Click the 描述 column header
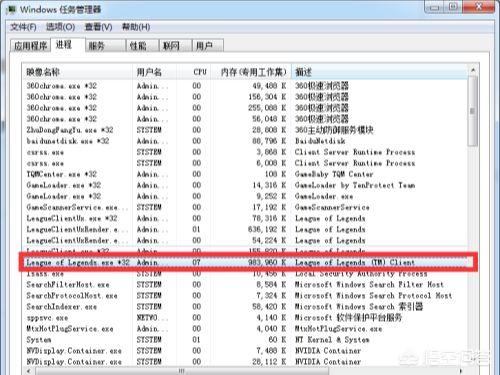 [379, 72]
